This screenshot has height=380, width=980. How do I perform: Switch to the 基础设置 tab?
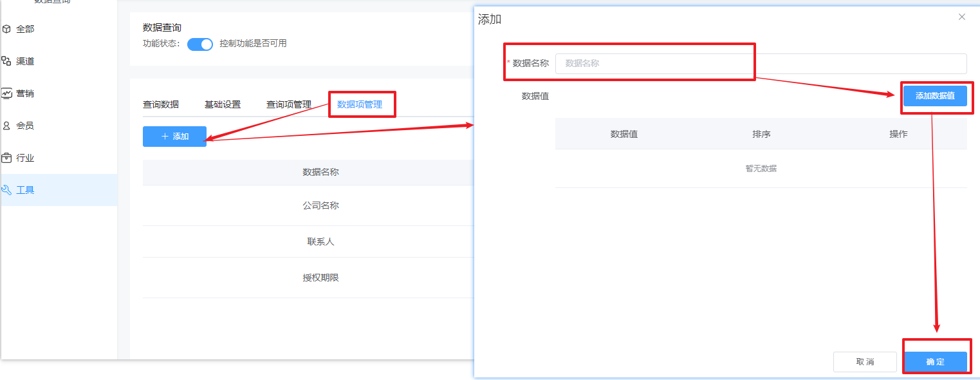pyautogui.click(x=222, y=104)
